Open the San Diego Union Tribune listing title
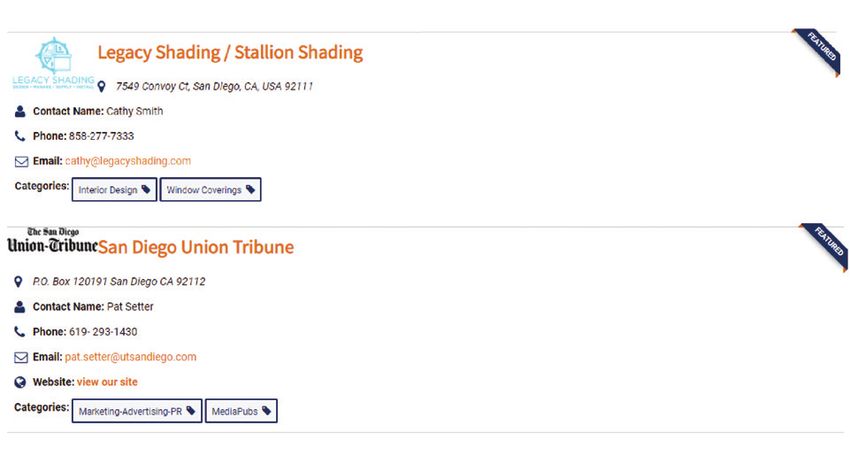The width and height of the screenshot is (850, 456). tap(196, 247)
